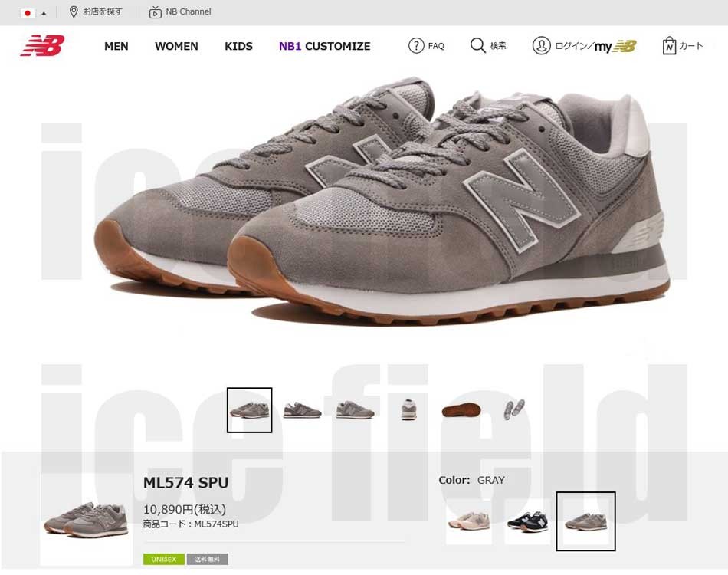
Task: Click the myNB logo
Action: pyautogui.click(x=615, y=46)
